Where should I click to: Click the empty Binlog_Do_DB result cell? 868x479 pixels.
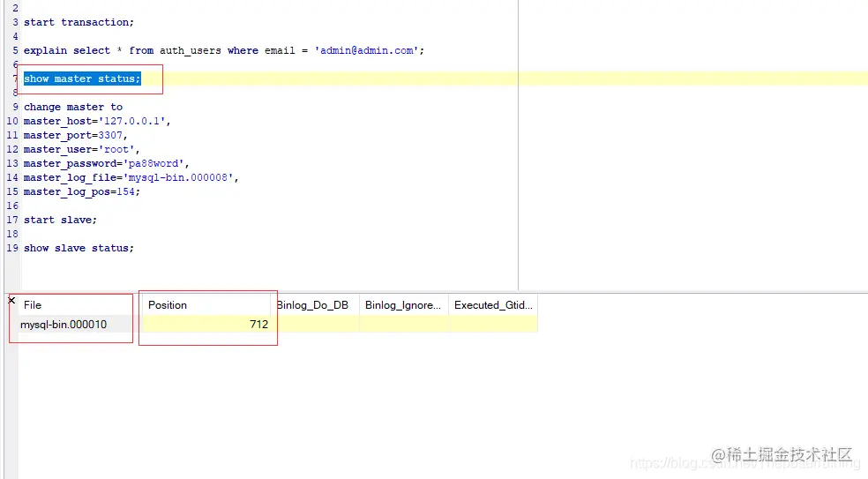(316, 325)
